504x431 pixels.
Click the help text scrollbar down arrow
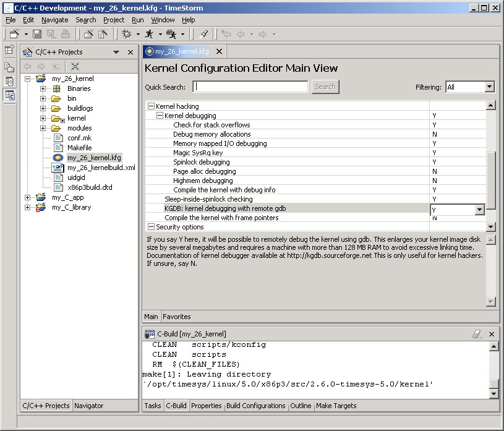(x=490, y=302)
